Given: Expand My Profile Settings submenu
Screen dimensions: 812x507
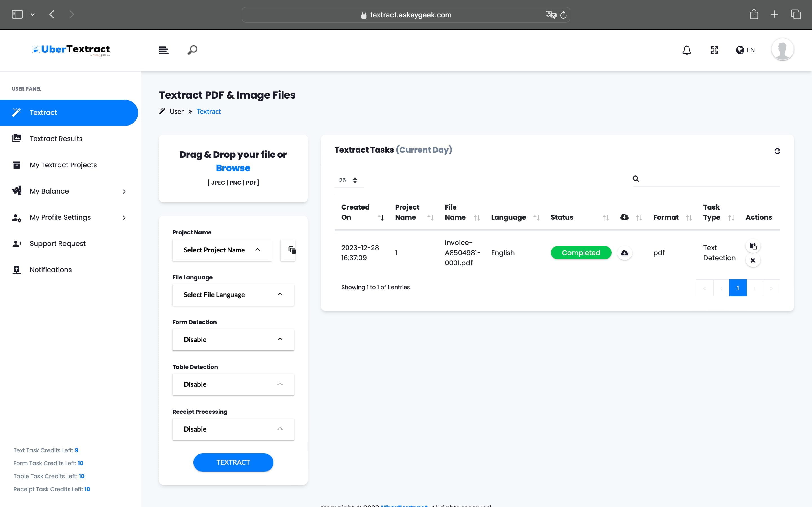Looking at the screenshot, I should pos(124,218).
